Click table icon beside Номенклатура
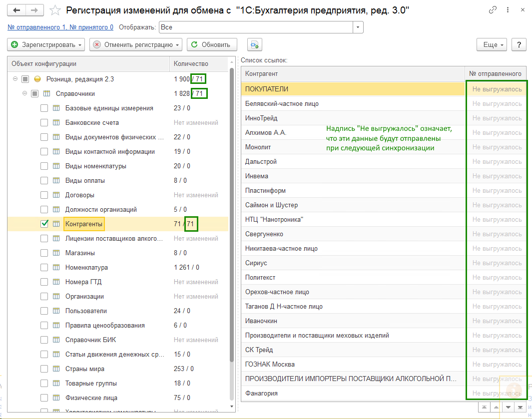 (56, 267)
